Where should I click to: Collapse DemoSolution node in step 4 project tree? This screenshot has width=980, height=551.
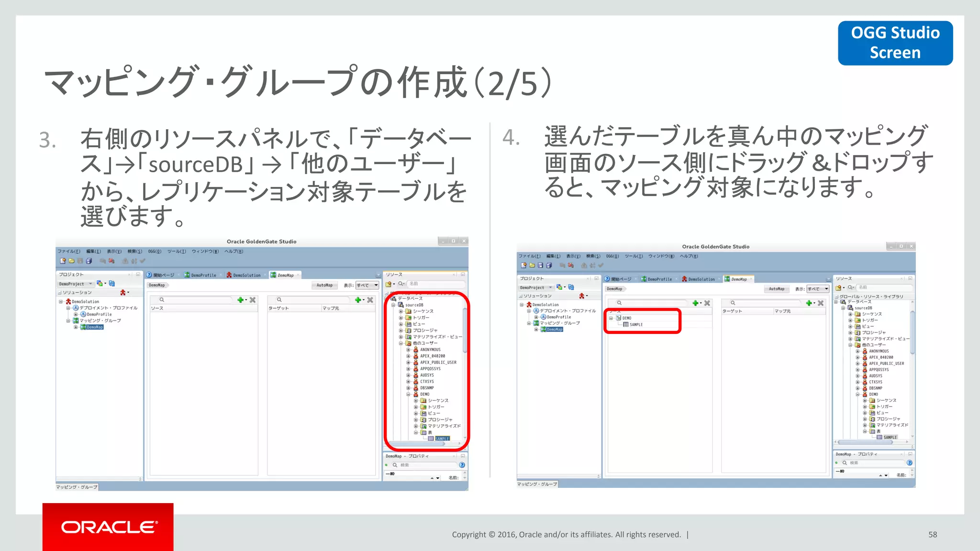point(522,305)
